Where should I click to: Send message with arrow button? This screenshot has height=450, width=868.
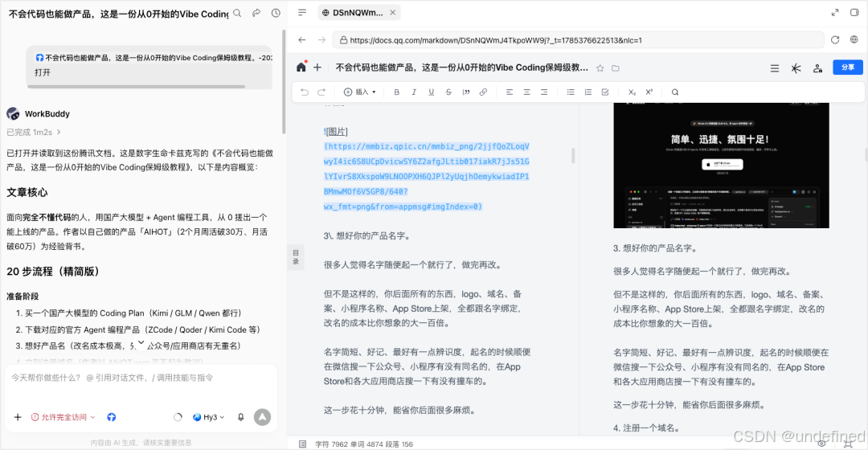(262, 417)
